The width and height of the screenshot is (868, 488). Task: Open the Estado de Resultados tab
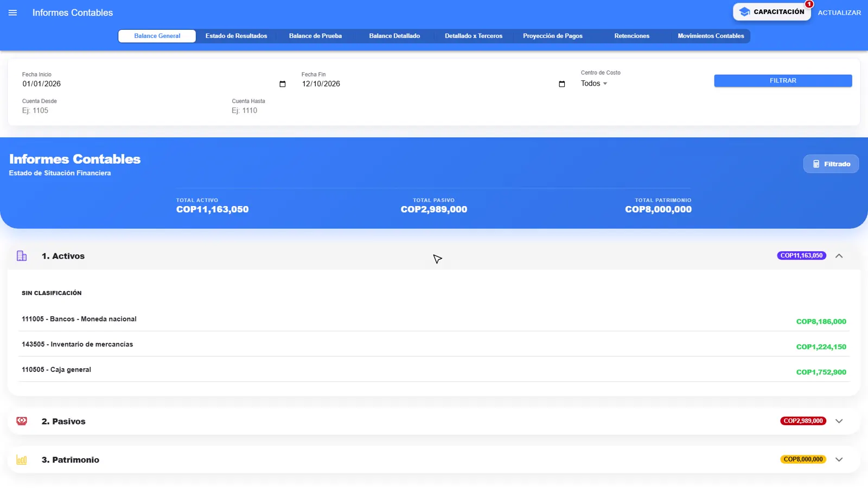[236, 36]
